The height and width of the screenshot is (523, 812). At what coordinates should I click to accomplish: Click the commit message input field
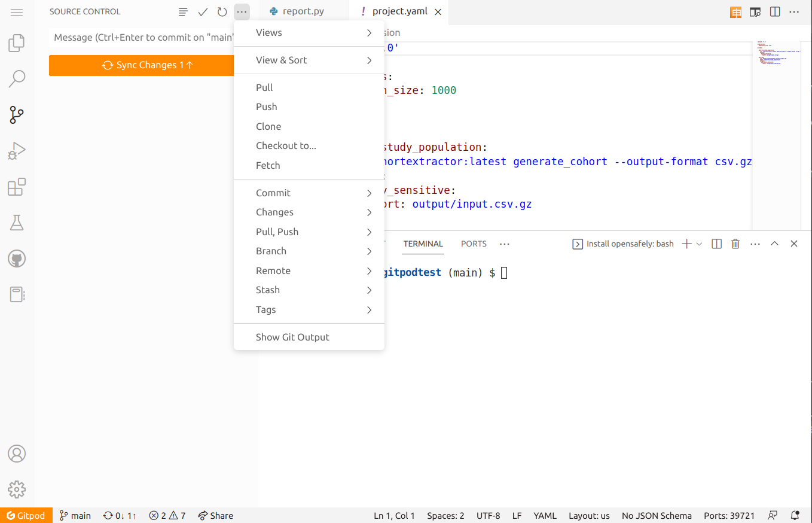[x=142, y=37]
